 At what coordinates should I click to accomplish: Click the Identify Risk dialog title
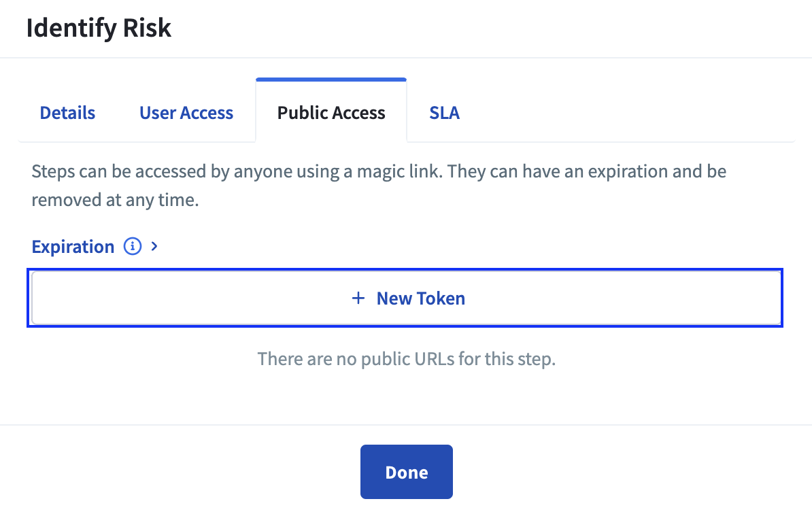click(99, 28)
